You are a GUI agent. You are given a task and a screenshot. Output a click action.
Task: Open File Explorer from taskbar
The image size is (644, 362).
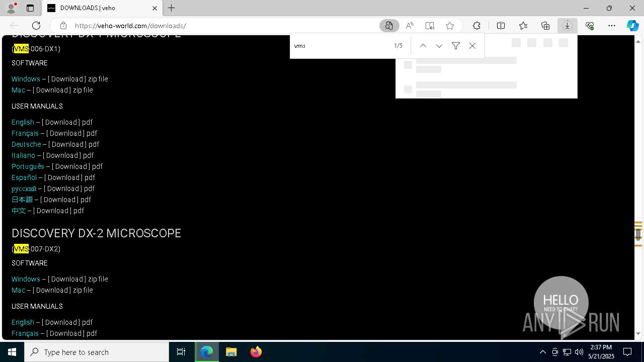[x=231, y=352]
